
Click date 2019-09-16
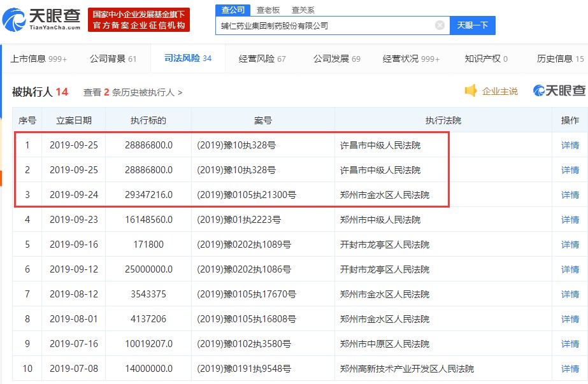74,245
